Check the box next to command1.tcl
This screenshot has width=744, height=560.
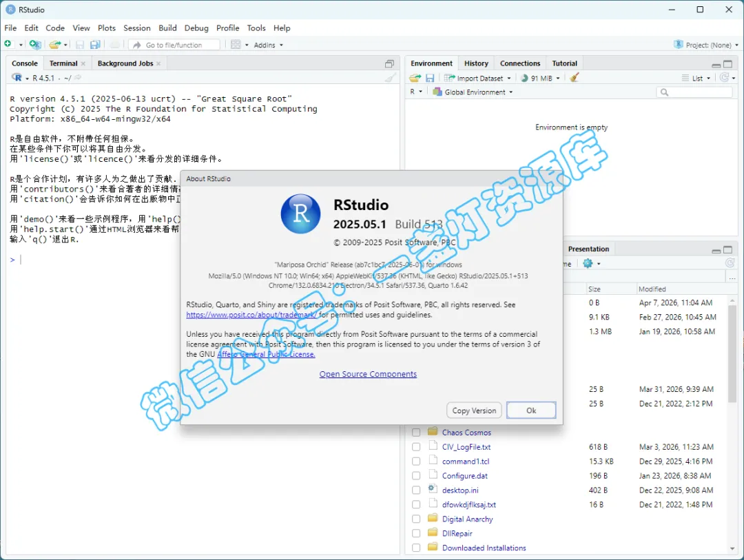416,462
